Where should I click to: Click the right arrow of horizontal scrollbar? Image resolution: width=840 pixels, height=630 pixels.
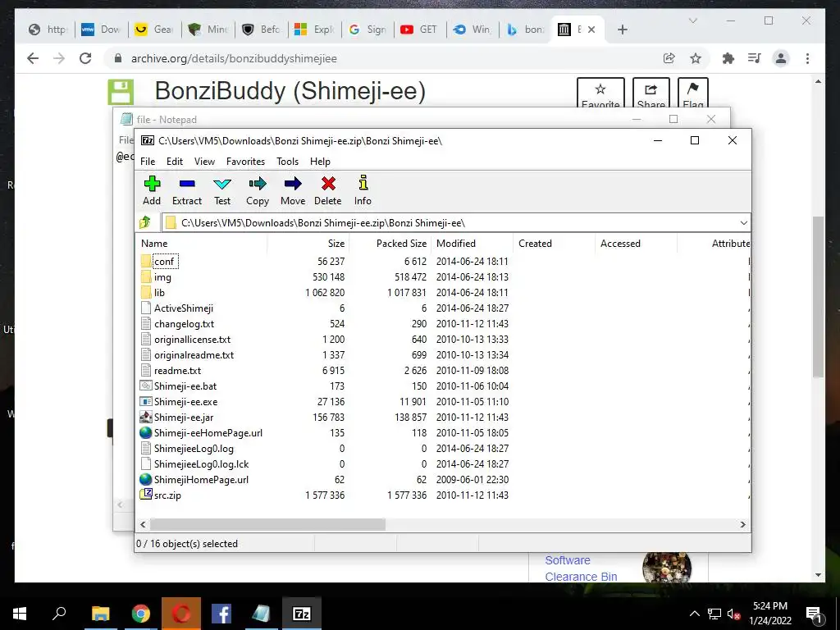click(743, 524)
